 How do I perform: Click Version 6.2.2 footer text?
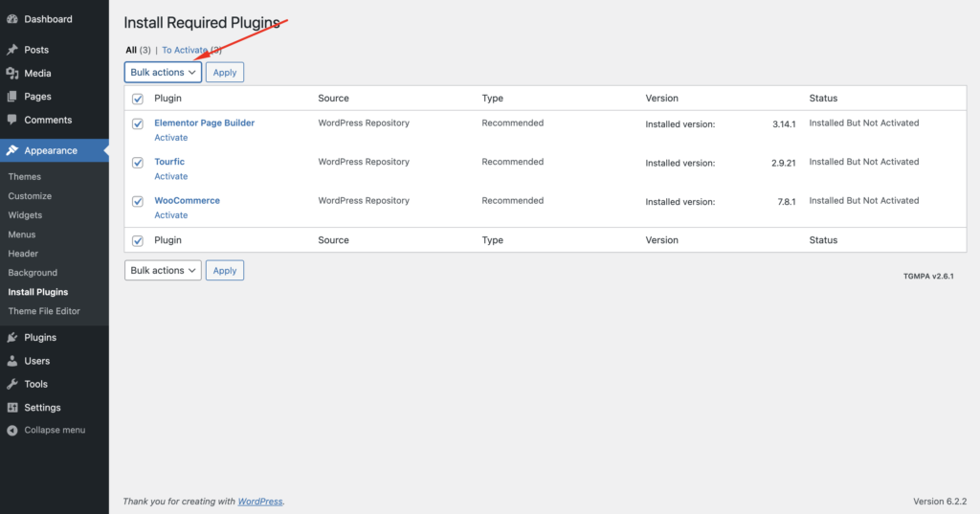point(940,502)
